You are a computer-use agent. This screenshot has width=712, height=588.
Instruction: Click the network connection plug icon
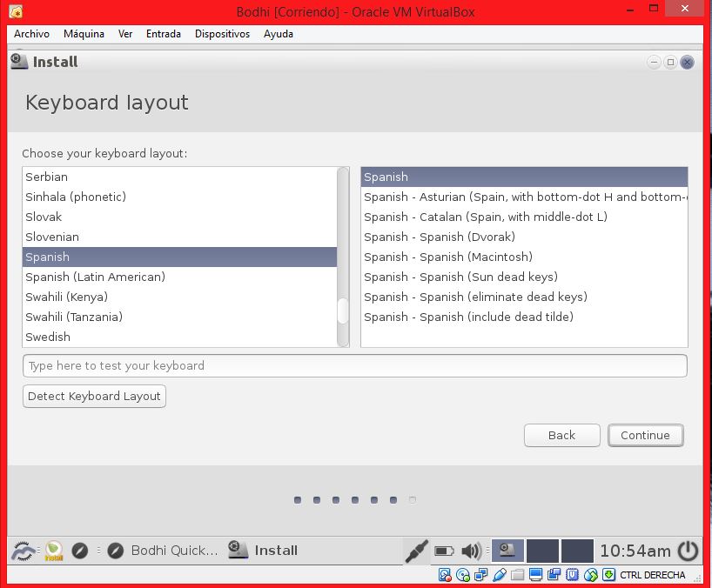417,551
